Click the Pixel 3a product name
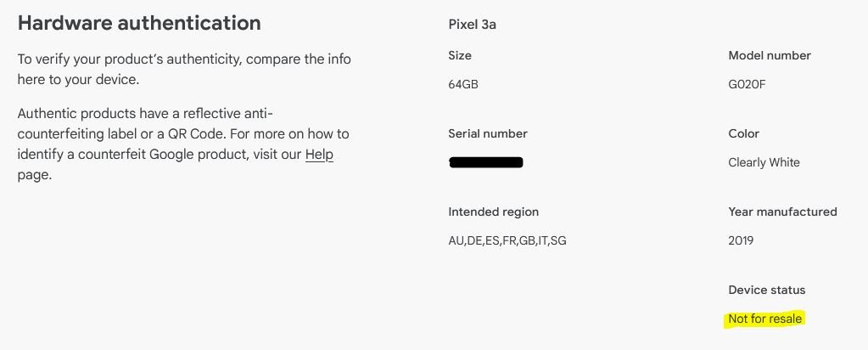 (472, 25)
